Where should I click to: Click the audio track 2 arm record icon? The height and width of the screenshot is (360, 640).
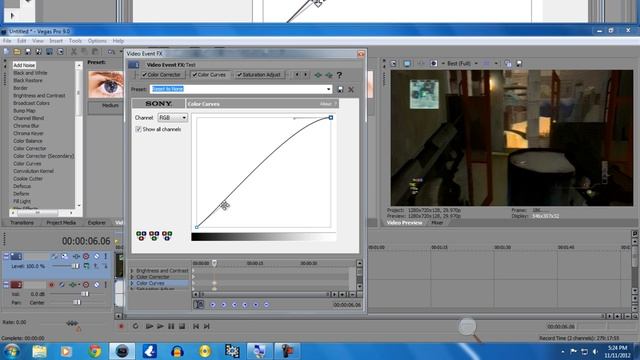(51, 284)
